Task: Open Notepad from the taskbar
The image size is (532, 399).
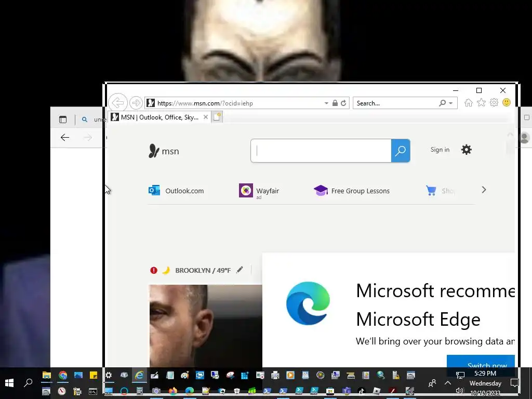Action: [x=170, y=375]
